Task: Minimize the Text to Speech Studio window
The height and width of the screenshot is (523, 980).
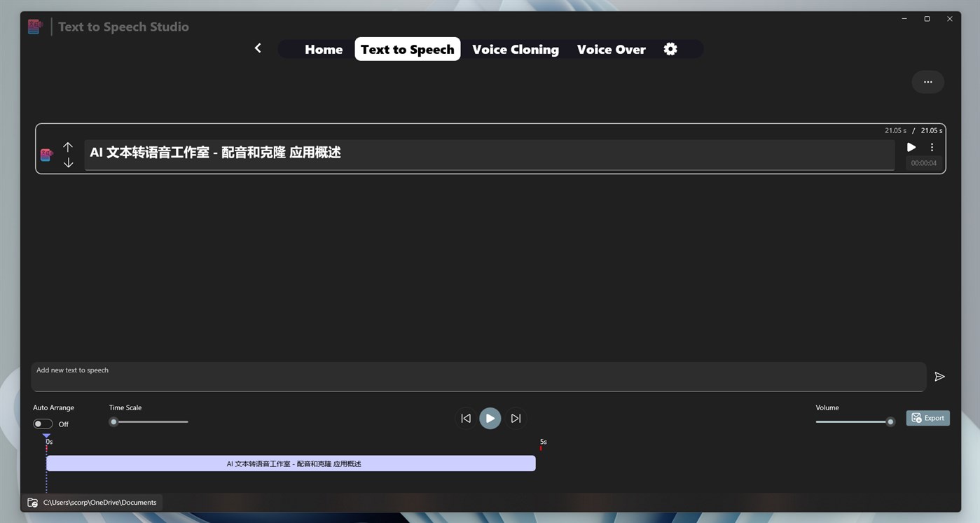Action: coord(904,19)
